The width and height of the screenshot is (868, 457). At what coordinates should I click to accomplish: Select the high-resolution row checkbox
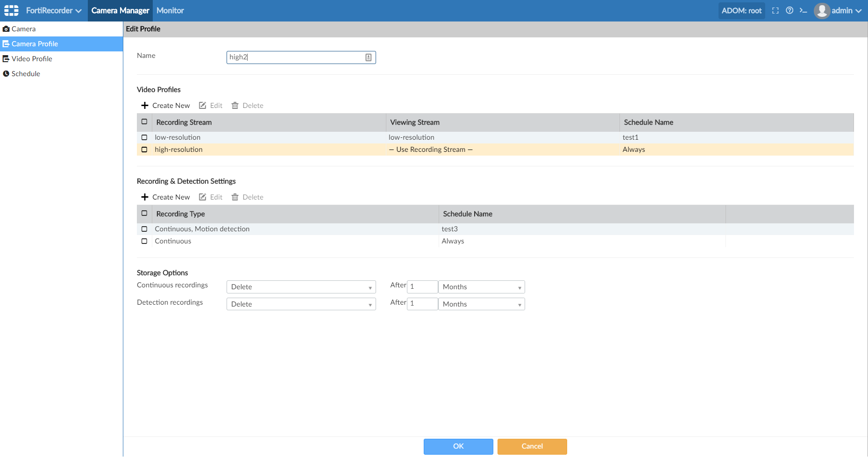point(144,150)
